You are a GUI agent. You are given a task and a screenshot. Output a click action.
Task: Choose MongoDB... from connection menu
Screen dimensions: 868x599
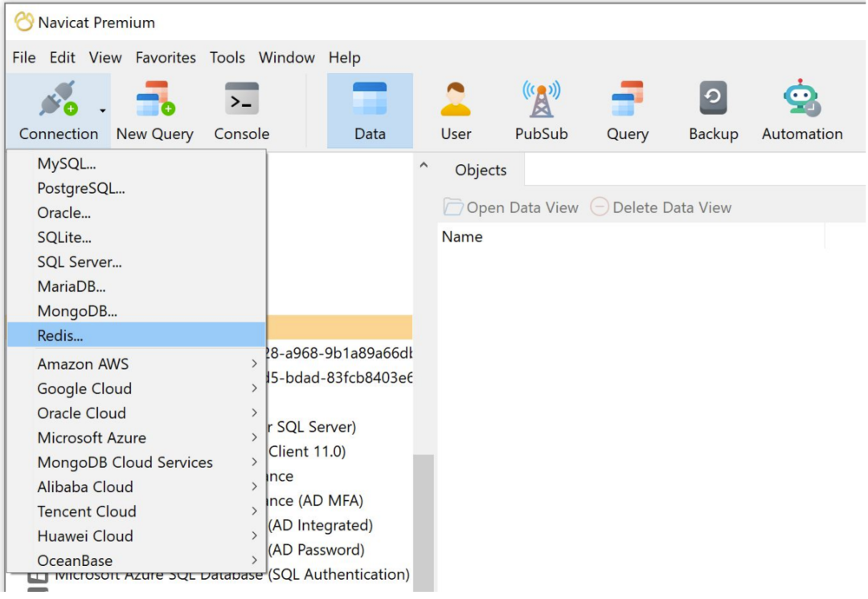point(137,311)
